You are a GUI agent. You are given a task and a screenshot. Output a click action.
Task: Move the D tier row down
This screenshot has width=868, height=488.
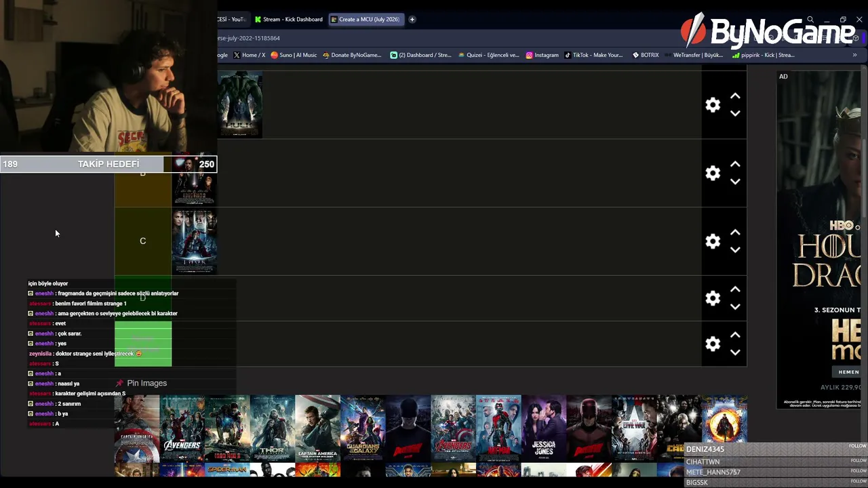pyautogui.click(x=735, y=306)
